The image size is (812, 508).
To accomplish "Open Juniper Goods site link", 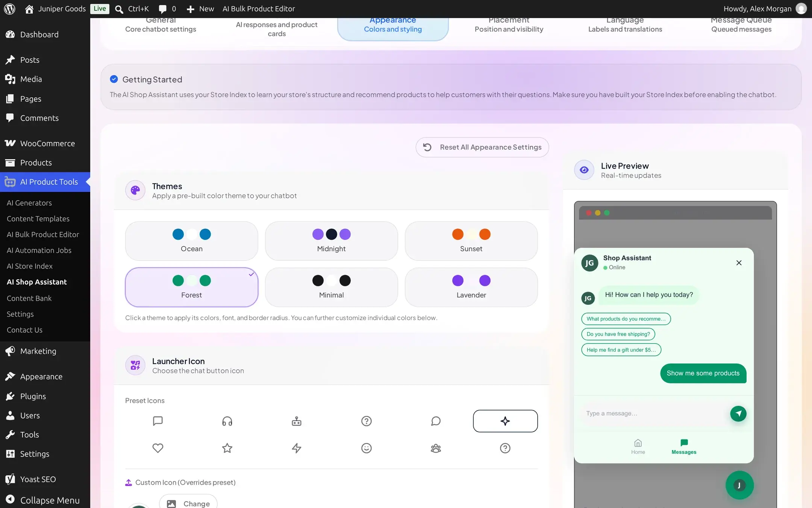I will (x=56, y=9).
